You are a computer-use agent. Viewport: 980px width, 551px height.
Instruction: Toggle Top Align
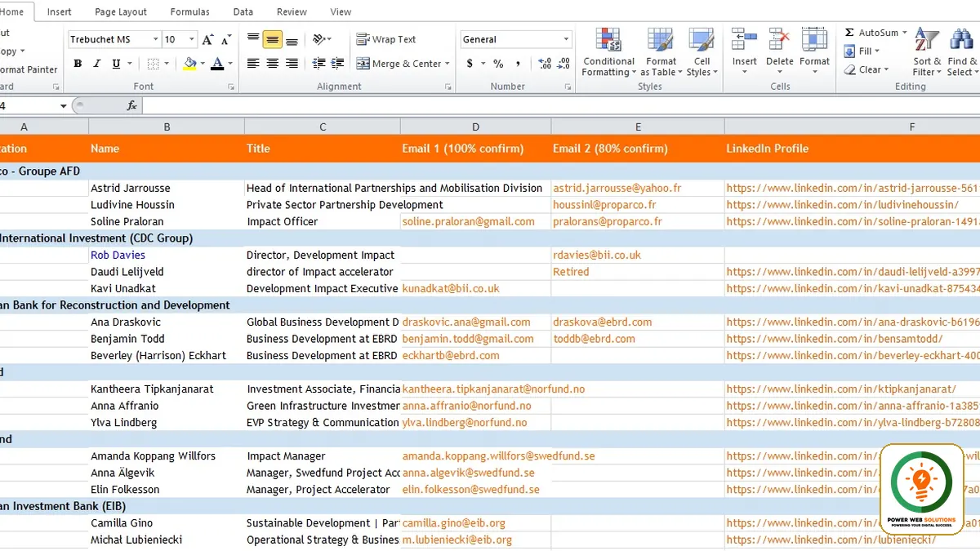[x=253, y=39]
